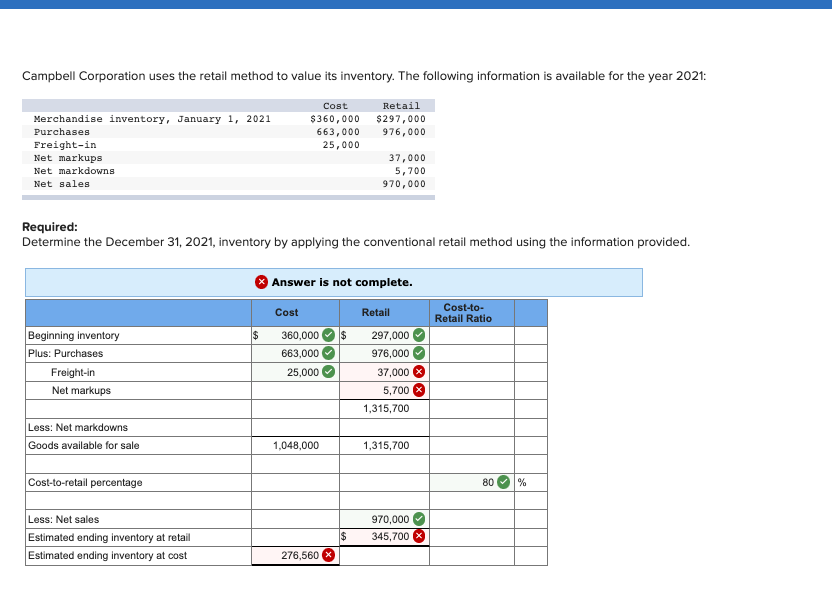Image resolution: width=832 pixels, height=592 pixels.
Task: Select Beginning inventory retail field 297,000
Action: pyautogui.click(x=385, y=335)
